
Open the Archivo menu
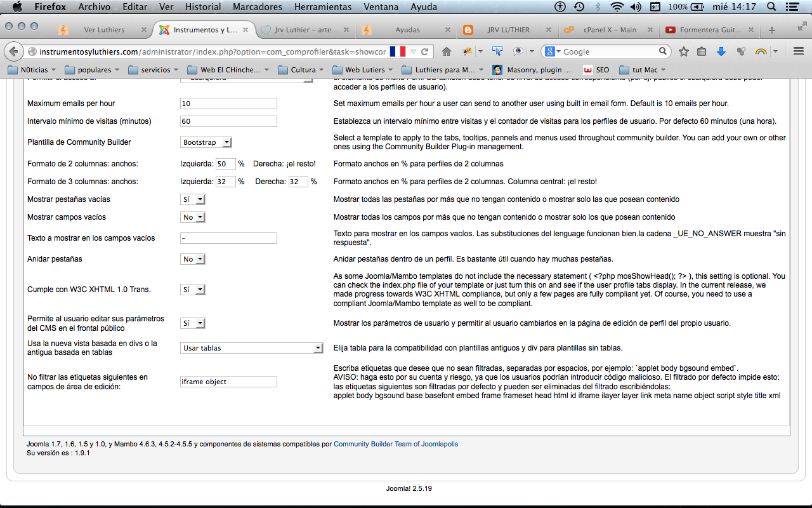point(94,7)
